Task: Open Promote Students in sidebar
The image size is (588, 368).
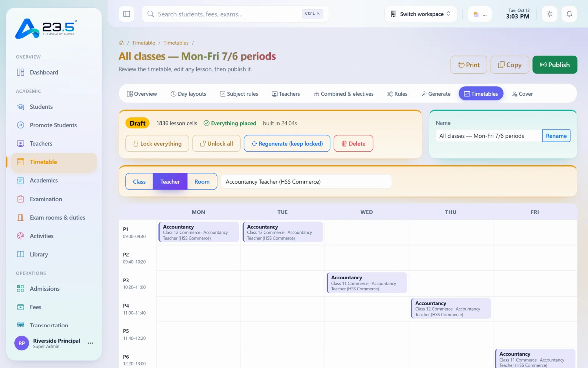Action: point(54,125)
